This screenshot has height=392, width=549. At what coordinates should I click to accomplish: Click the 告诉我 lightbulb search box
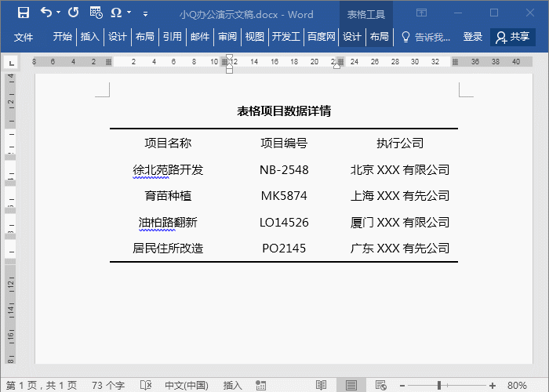[426, 37]
